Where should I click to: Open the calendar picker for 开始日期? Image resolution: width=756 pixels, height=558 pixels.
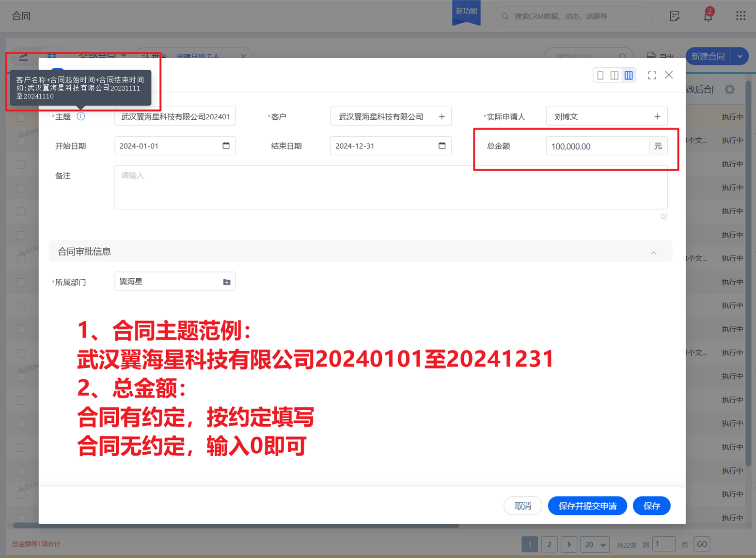pos(226,145)
